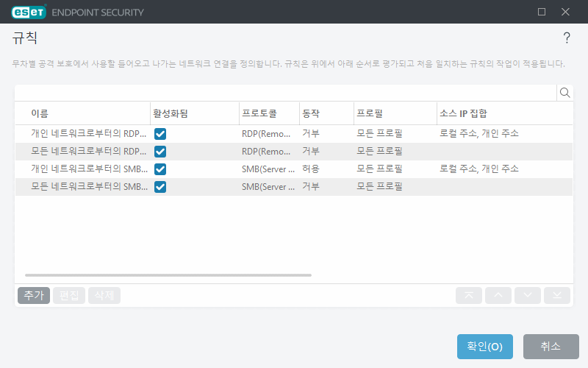Click move rule down arrow
588x368 pixels.
tap(528, 295)
